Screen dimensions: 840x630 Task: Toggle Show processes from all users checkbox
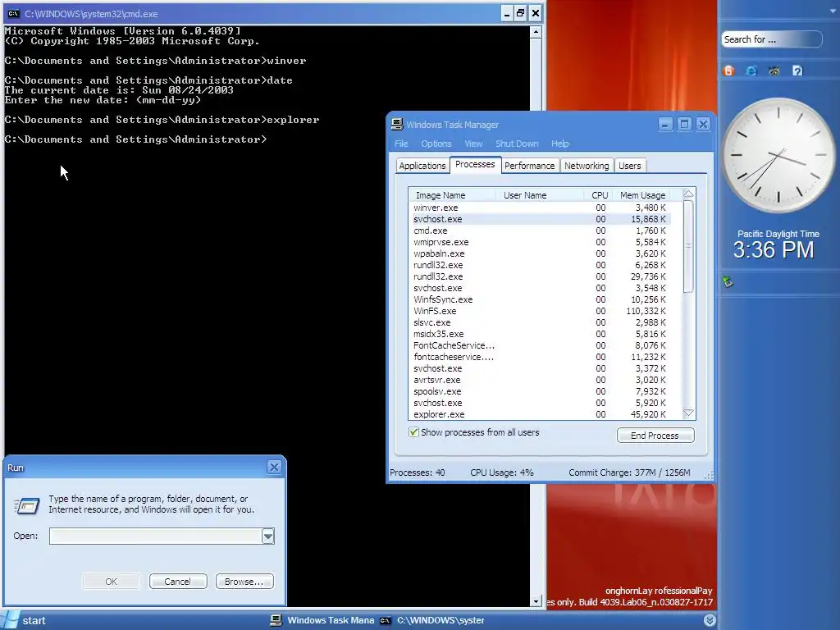(x=413, y=431)
